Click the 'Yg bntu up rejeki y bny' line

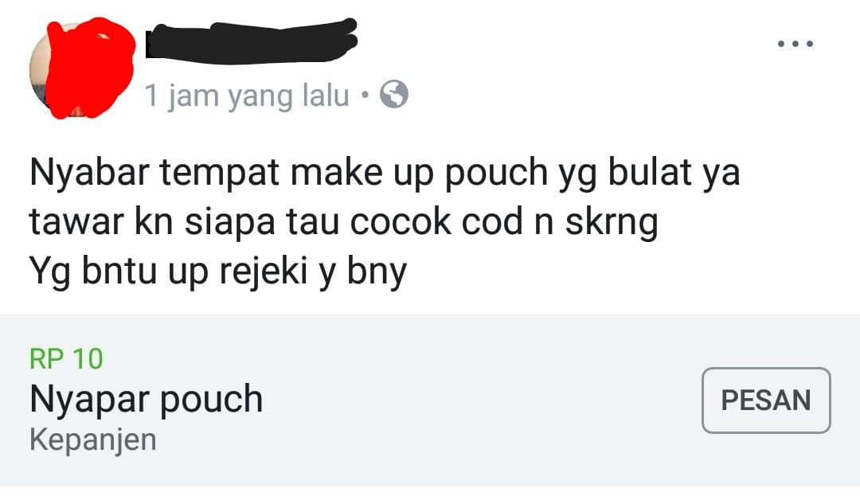[x=218, y=272]
